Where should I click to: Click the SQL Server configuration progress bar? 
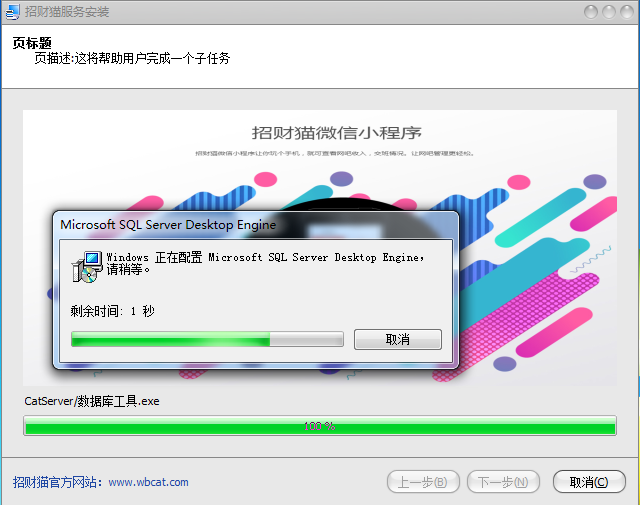207,339
